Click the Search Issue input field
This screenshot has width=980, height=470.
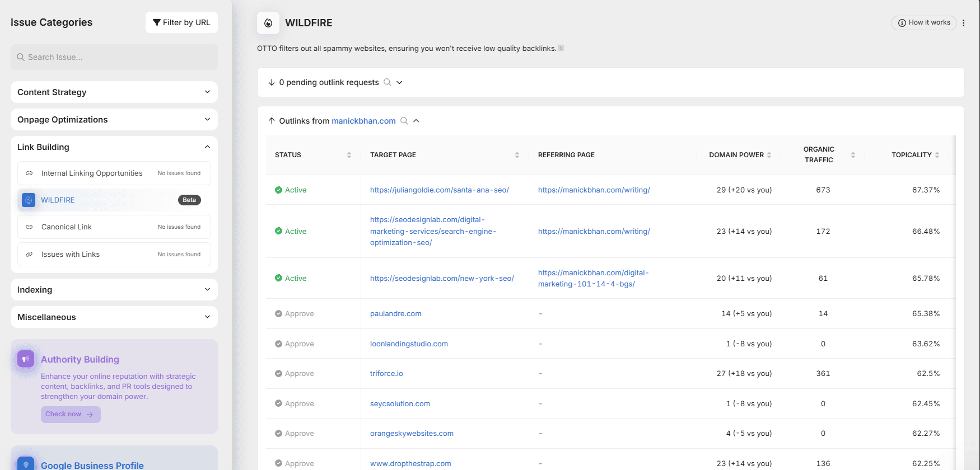pyautogui.click(x=114, y=57)
